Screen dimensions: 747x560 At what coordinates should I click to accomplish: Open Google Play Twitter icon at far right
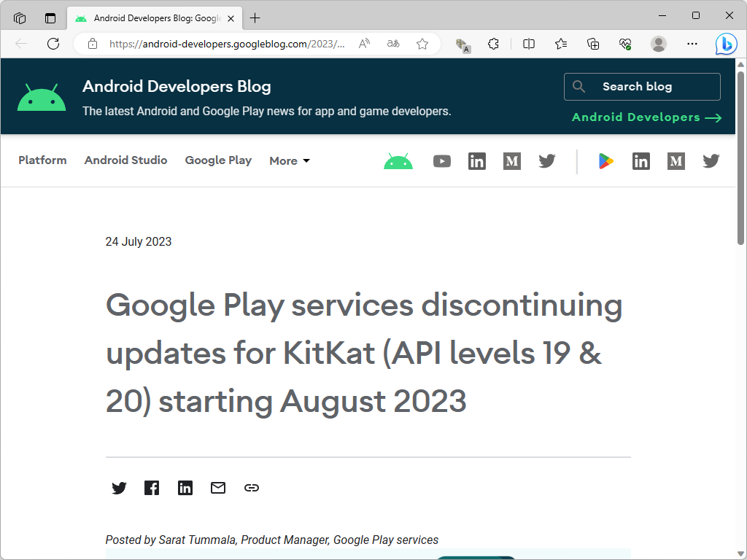[x=711, y=161]
